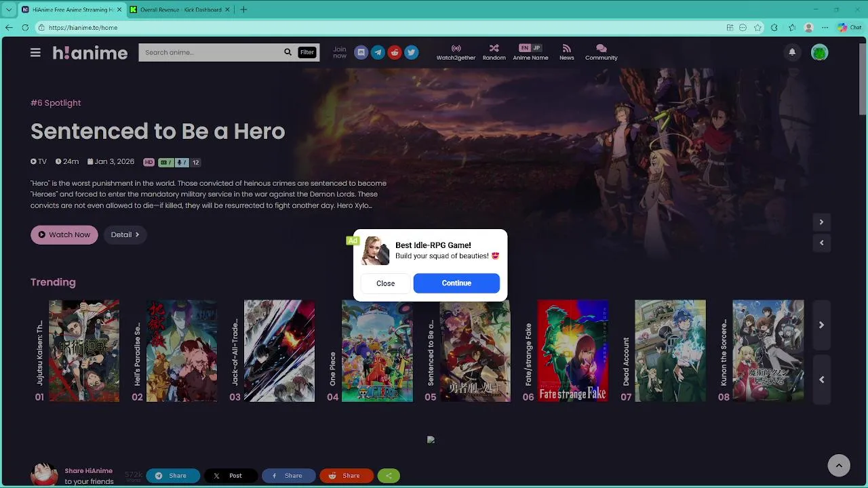
Task: Click the green share-more icon
Action: click(389, 476)
